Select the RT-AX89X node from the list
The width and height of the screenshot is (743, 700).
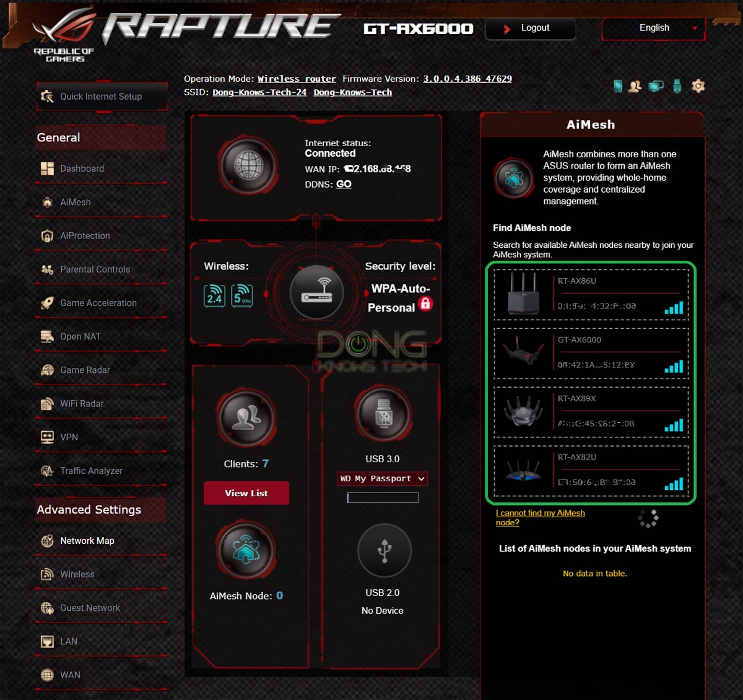tap(591, 411)
